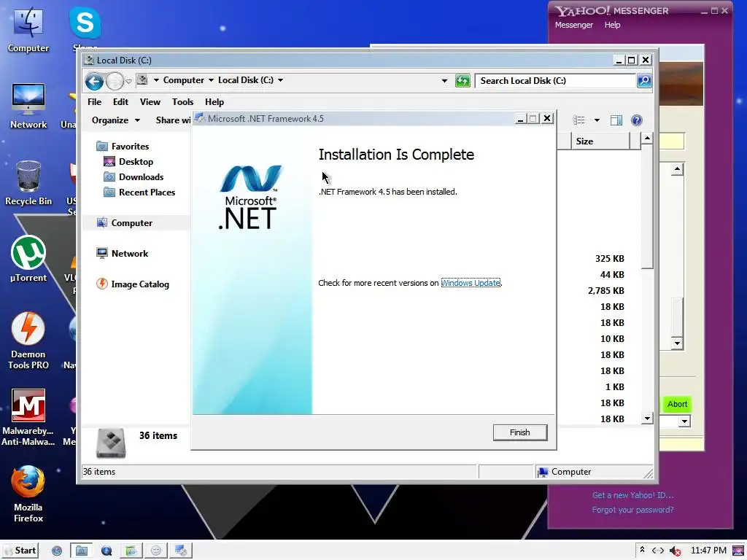Click the network tray icon
The width and height of the screenshot is (747, 560).
pos(658,551)
